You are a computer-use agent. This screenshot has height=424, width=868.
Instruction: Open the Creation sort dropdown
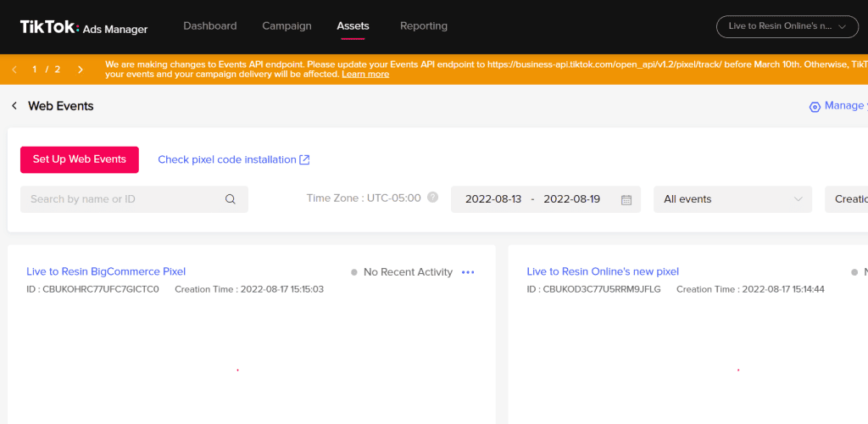[847, 199]
